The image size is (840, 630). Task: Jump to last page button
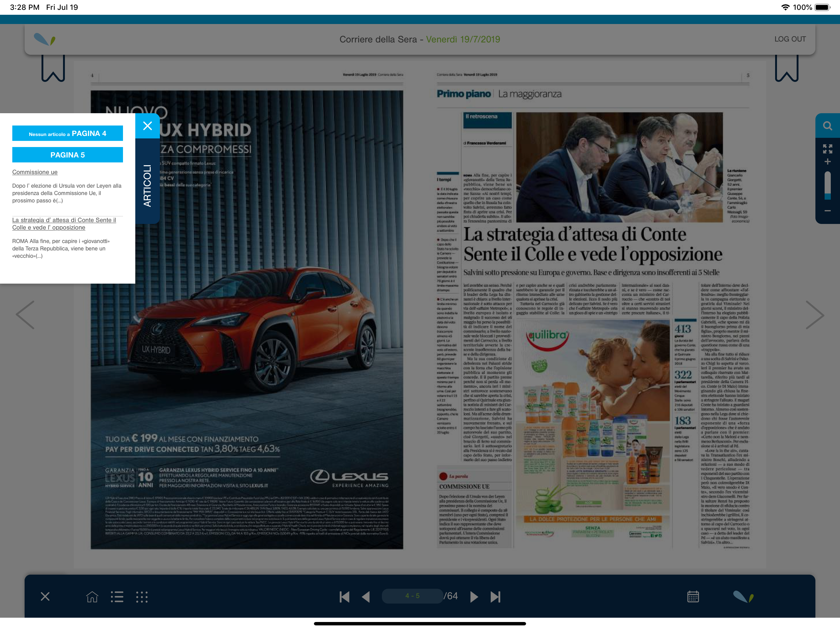click(495, 596)
